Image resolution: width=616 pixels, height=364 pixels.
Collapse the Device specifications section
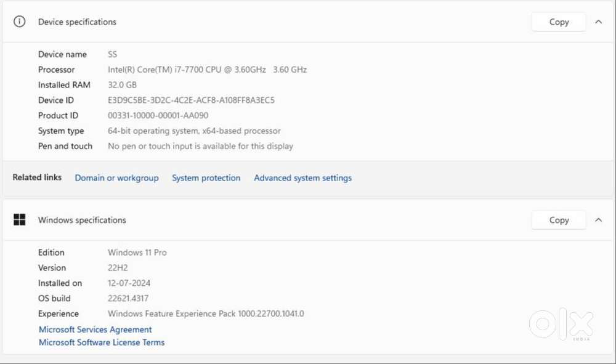pos(598,22)
